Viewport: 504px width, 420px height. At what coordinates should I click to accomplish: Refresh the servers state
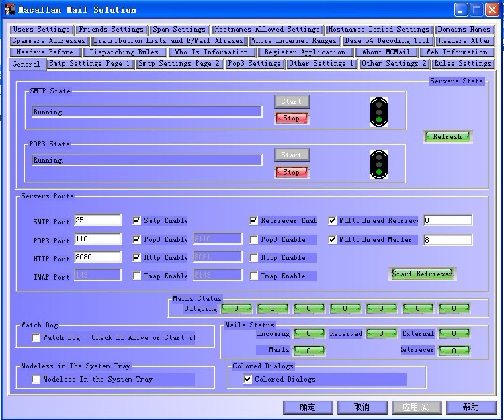[448, 136]
